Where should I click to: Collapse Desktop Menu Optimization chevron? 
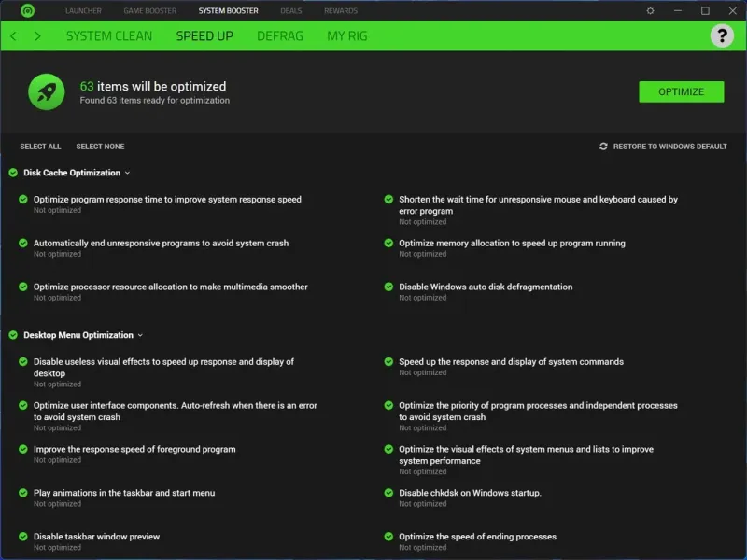pos(140,335)
